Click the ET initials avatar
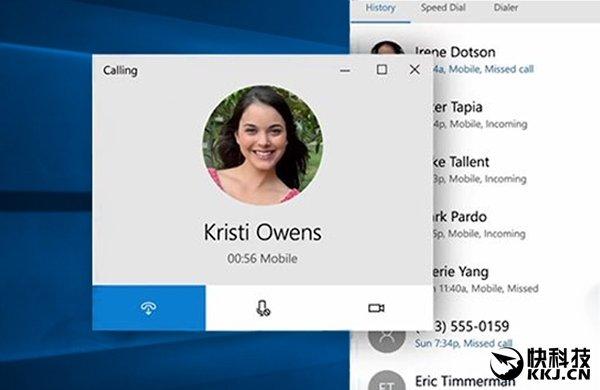Image resolution: width=600 pixels, height=390 pixels. 386,381
